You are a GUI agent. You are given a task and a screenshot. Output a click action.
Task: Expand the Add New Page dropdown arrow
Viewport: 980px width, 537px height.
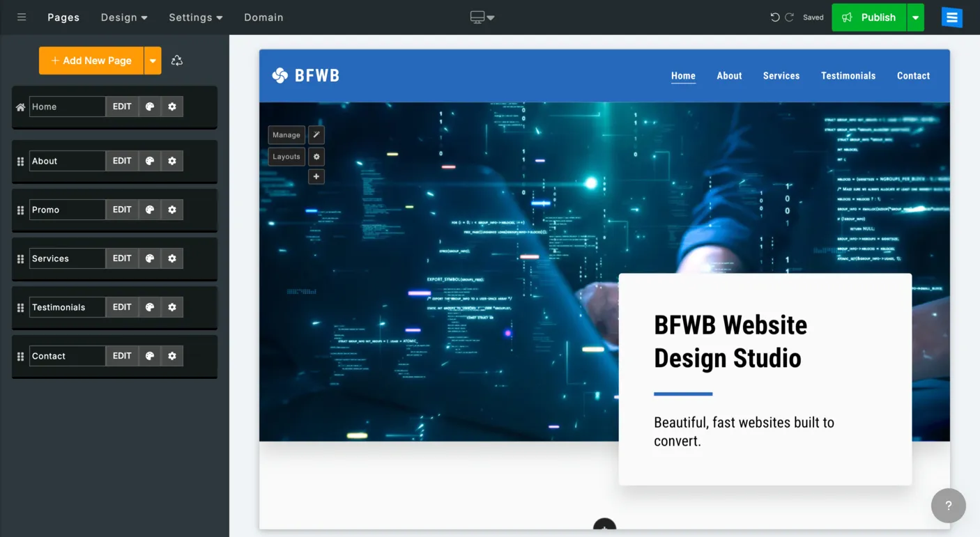(153, 61)
